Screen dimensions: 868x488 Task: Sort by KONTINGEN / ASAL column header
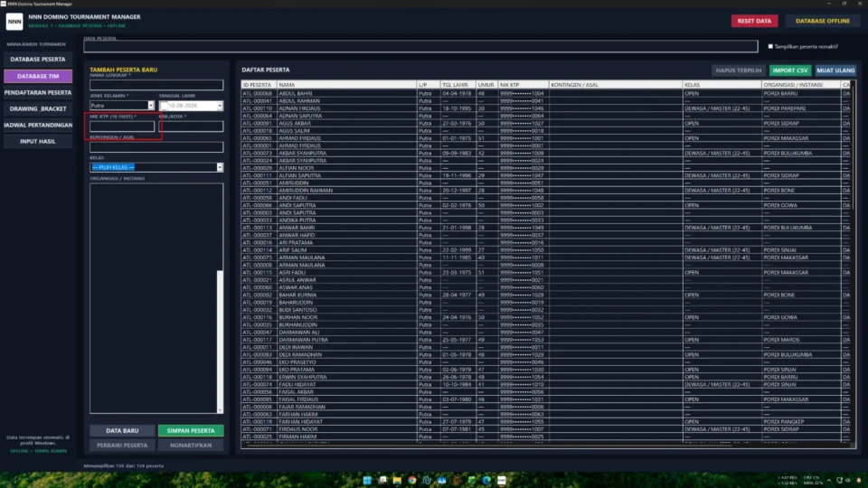[x=615, y=85]
